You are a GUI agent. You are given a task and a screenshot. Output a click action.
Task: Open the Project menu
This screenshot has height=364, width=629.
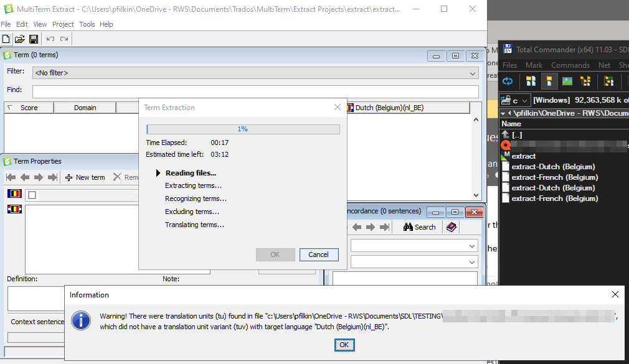pyautogui.click(x=63, y=24)
